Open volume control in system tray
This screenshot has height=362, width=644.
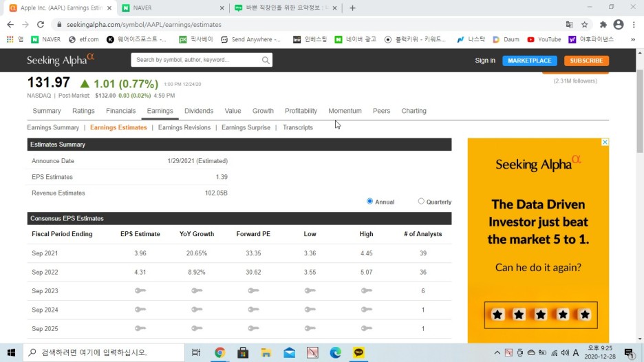[565, 352]
